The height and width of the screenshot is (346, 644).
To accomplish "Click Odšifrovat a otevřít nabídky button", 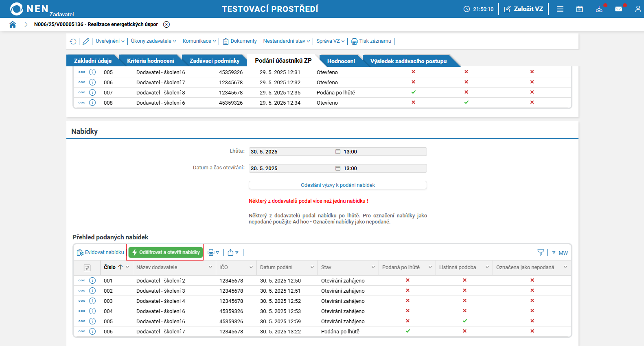I will [166, 252].
